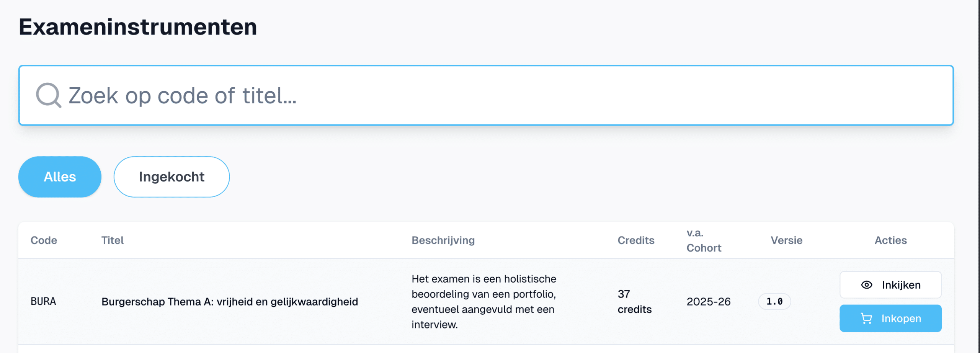Select the Alles filter pill
Image resolution: width=980 pixels, height=353 pixels.
pyautogui.click(x=60, y=177)
